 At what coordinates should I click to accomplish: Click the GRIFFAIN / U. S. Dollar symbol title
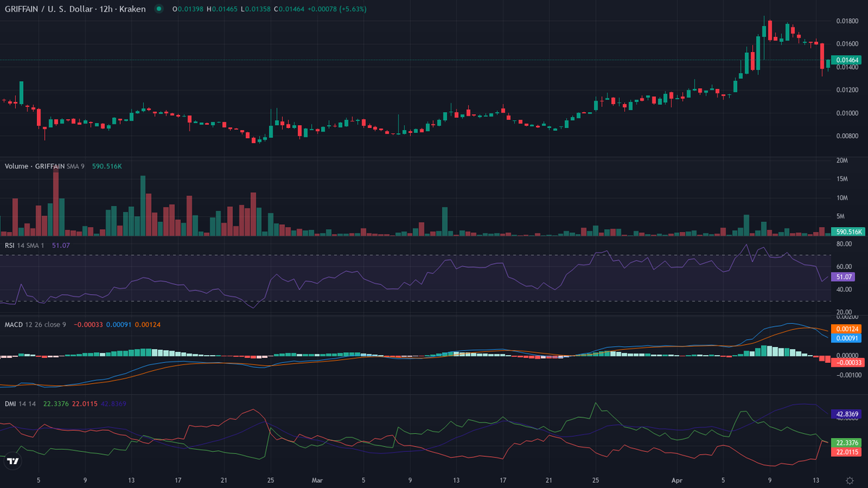(x=75, y=9)
